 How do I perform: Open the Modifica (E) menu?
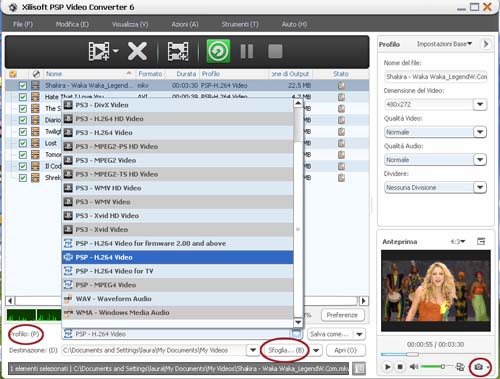tap(72, 24)
